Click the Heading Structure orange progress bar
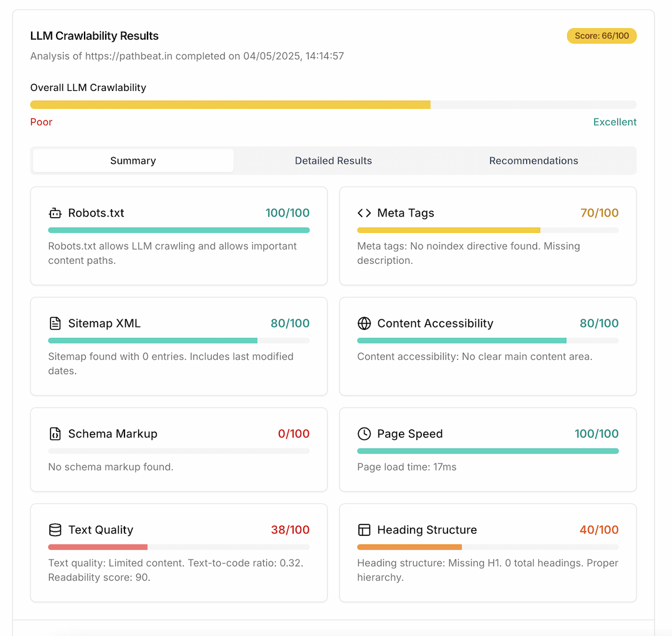 click(409, 547)
